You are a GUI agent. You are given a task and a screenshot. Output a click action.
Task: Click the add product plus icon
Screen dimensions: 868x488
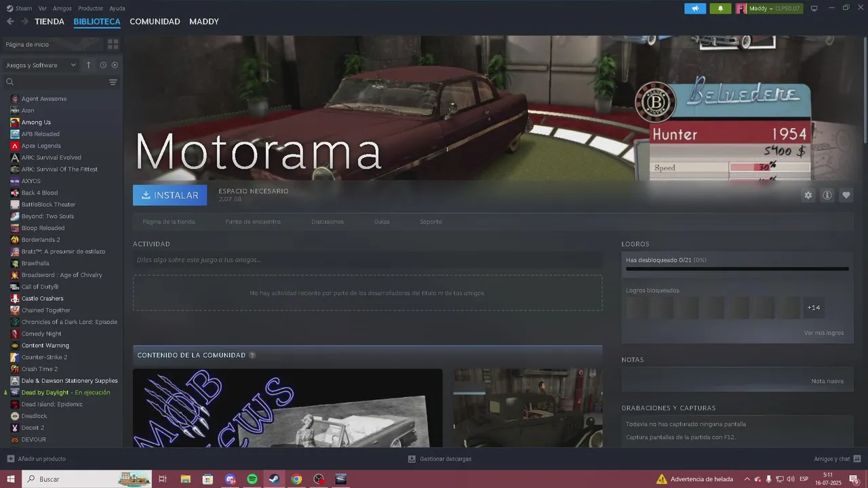[x=10, y=459]
